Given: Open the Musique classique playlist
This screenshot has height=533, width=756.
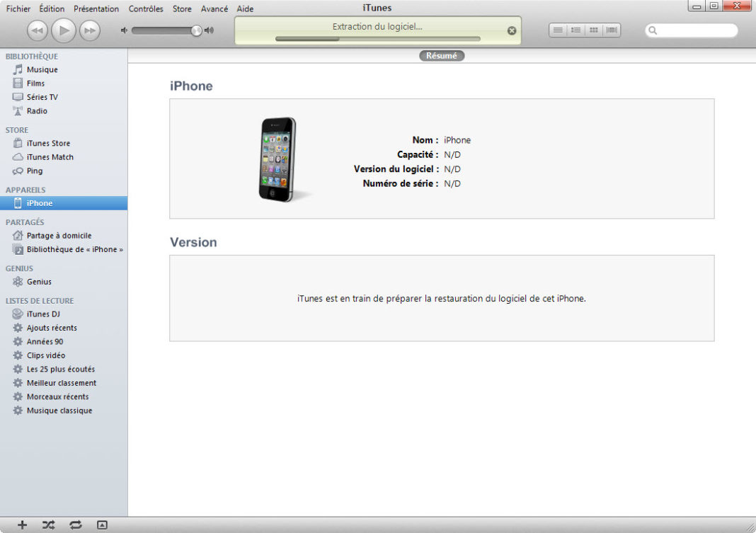Looking at the screenshot, I should (x=64, y=411).
